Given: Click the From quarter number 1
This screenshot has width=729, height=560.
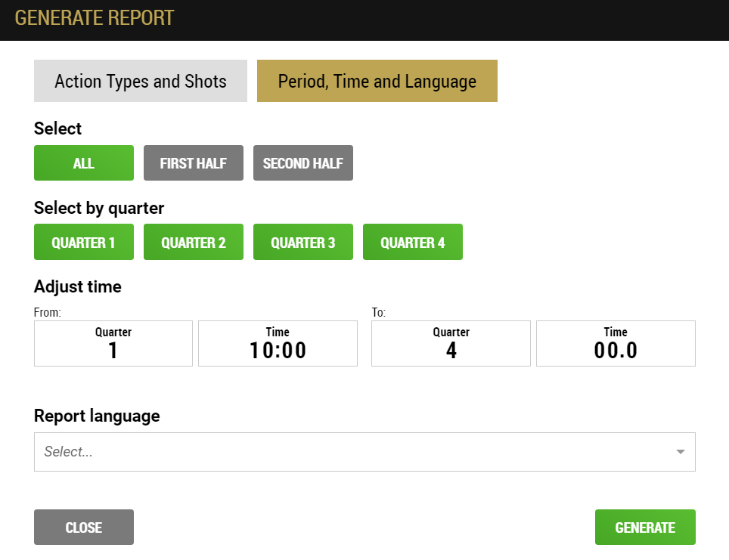Looking at the screenshot, I should coord(113,351).
